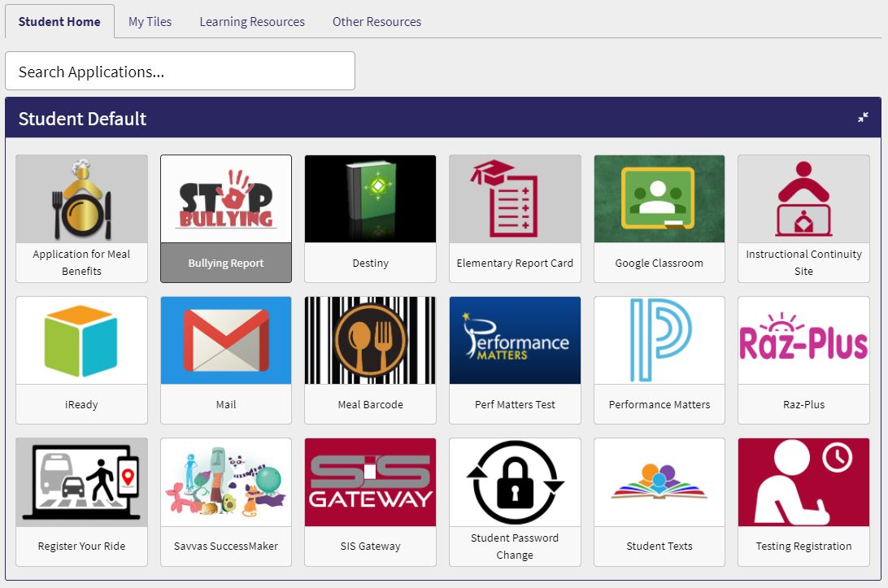This screenshot has width=888, height=588.
Task: Select the Meal Barcode icon
Action: click(370, 341)
